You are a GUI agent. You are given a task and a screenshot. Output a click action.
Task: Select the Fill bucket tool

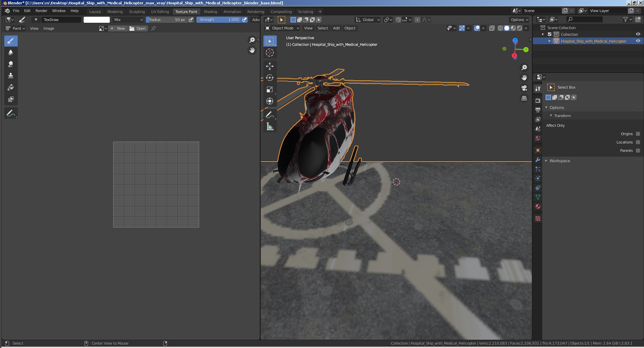11,87
